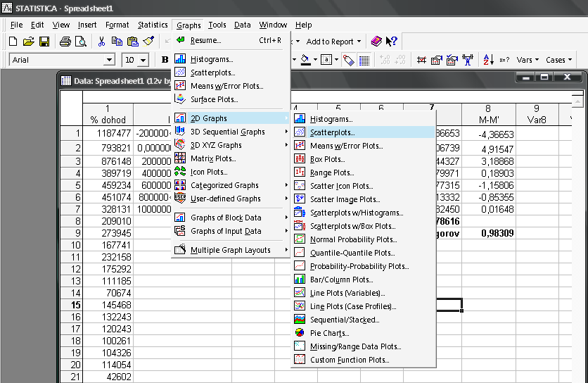Choose Custom Function Plots entry
This screenshot has width=588, height=383.
[x=364, y=360]
